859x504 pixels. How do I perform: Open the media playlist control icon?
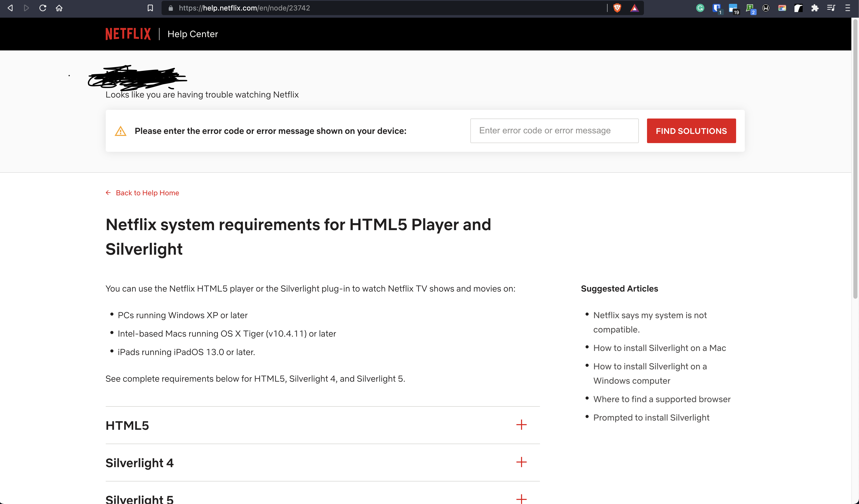click(831, 8)
